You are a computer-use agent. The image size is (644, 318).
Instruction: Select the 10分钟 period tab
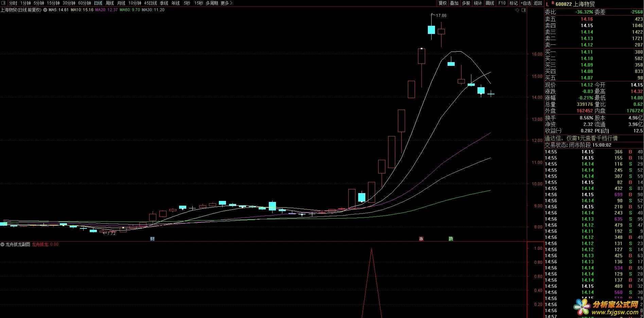point(135,3)
